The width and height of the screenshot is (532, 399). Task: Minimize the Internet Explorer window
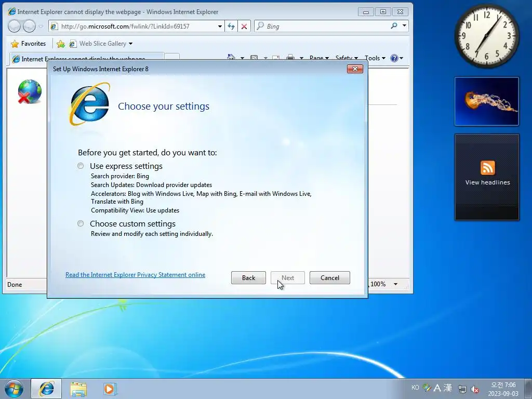pos(366,12)
